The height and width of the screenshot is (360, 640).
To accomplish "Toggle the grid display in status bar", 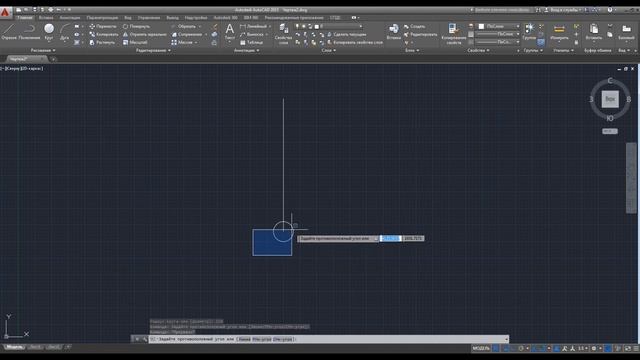I will [x=496, y=348].
